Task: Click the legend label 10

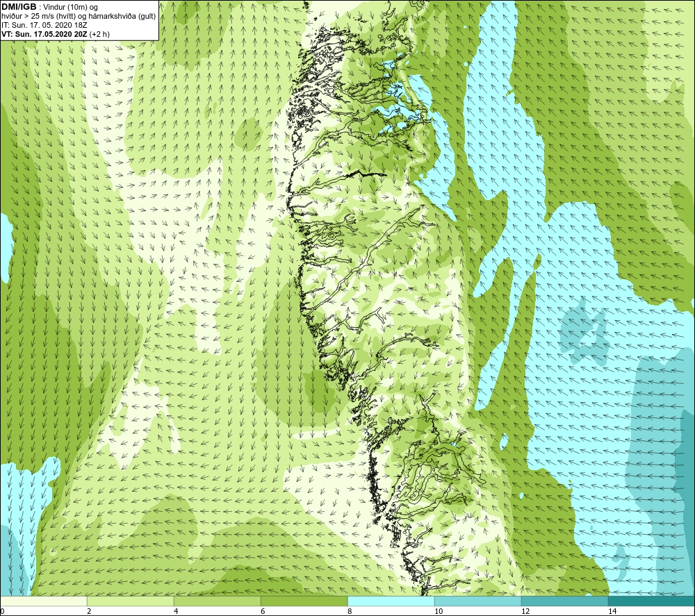Action: point(439,611)
